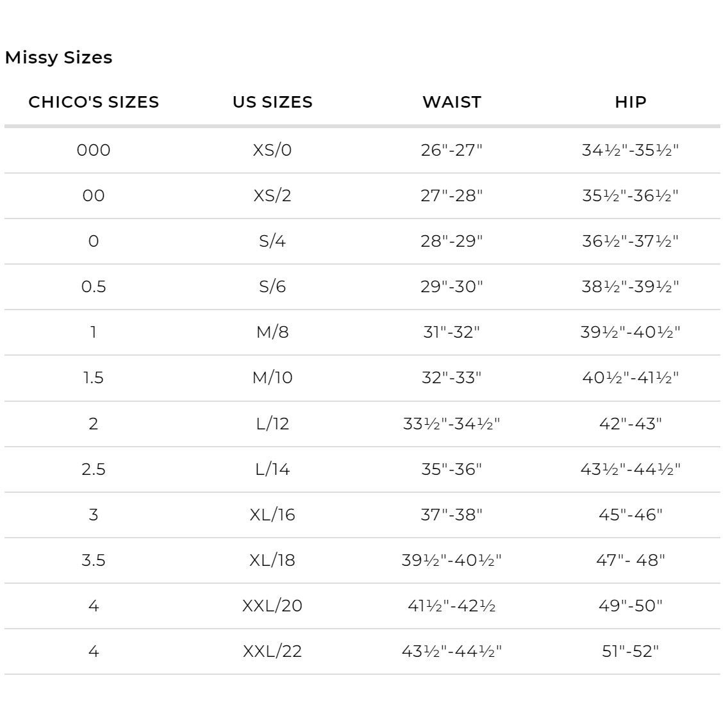Click the hip value 47"- 48"
Viewport: 728px width, 728px height.
631,560
